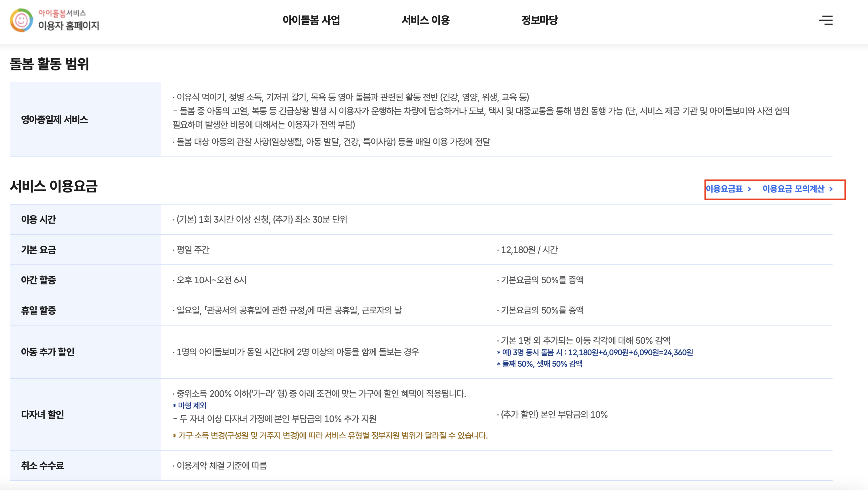Click the 서비스 이용요금 heading
The image size is (868, 490).
click(54, 186)
